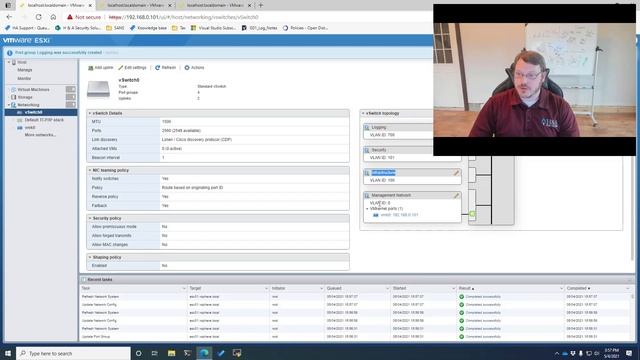The height and width of the screenshot is (360, 640).
Task: Open the Knowledge base bookmark
Action: pos(148,28)
